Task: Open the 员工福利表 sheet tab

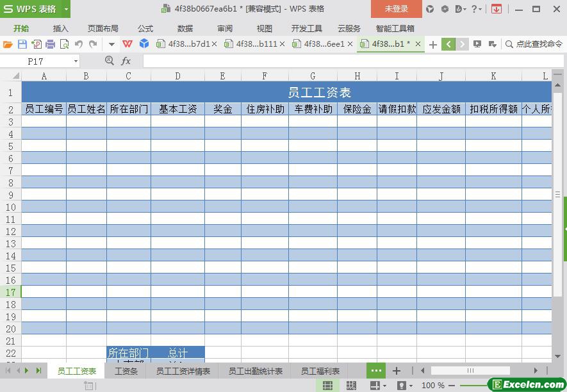Action: pyautogui.click(x=320, y=371)
